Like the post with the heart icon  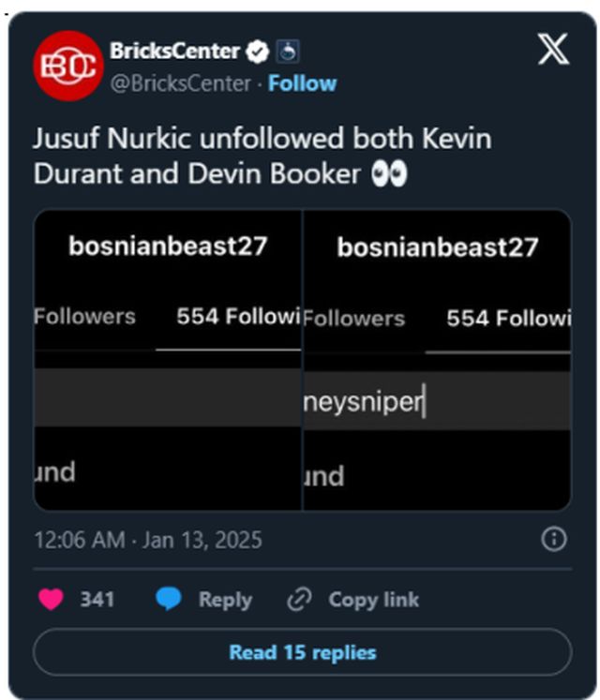click(x=51, y=600)
